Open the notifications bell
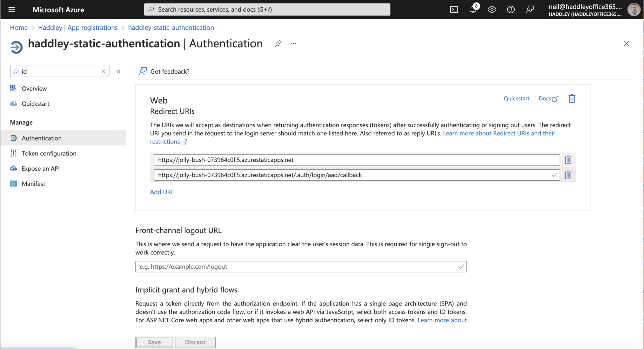 (473, 10)
